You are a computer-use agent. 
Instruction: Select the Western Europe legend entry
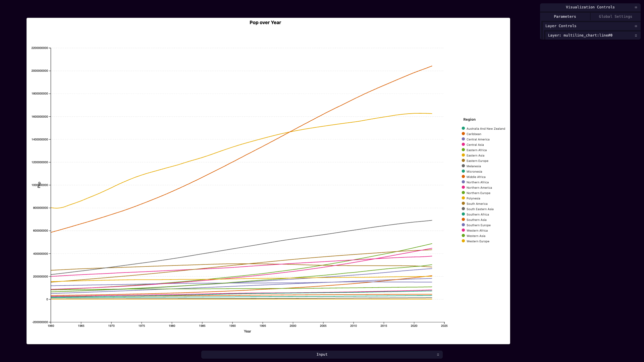tap(476, 241)
